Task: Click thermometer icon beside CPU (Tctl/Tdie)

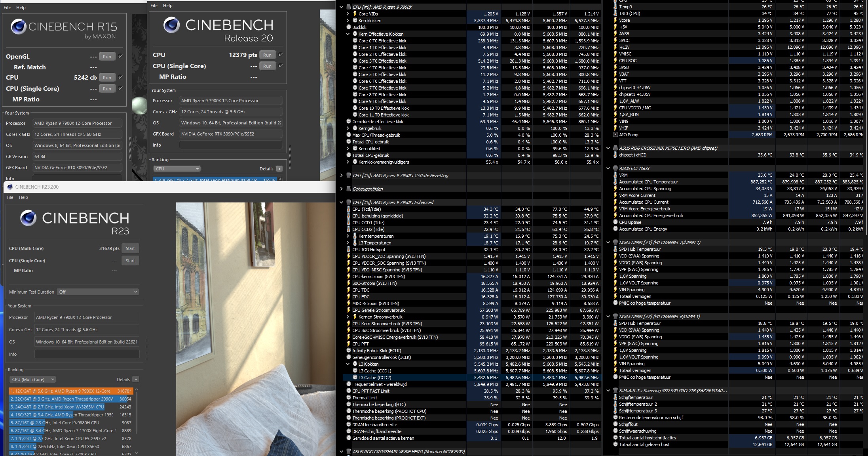Action: (349, 209)
